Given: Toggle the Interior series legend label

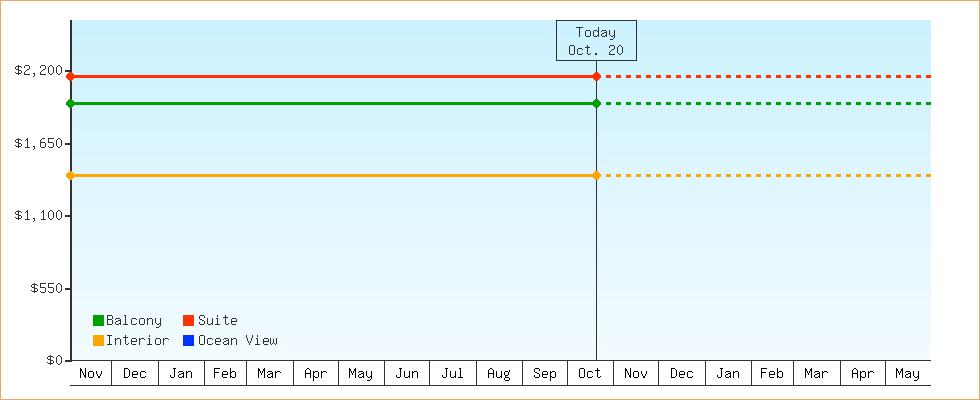Looking at the screenshot, I should click(137, 341).
